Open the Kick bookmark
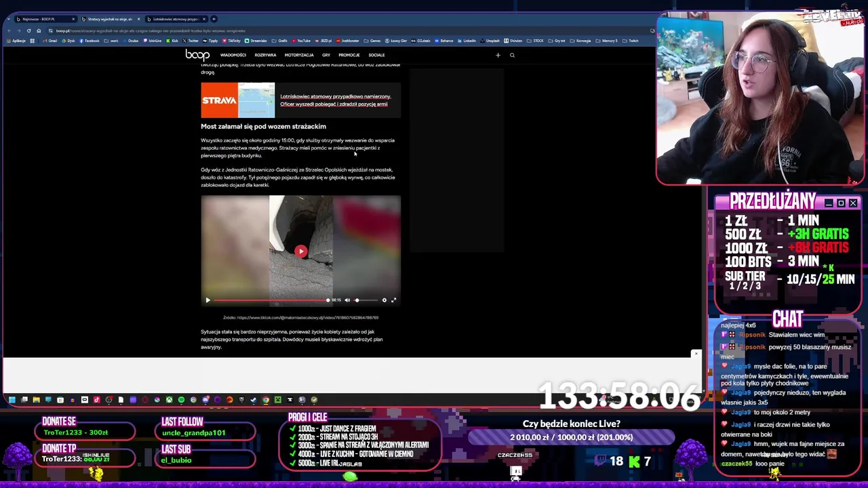868x488 pixels. [172, 41]
